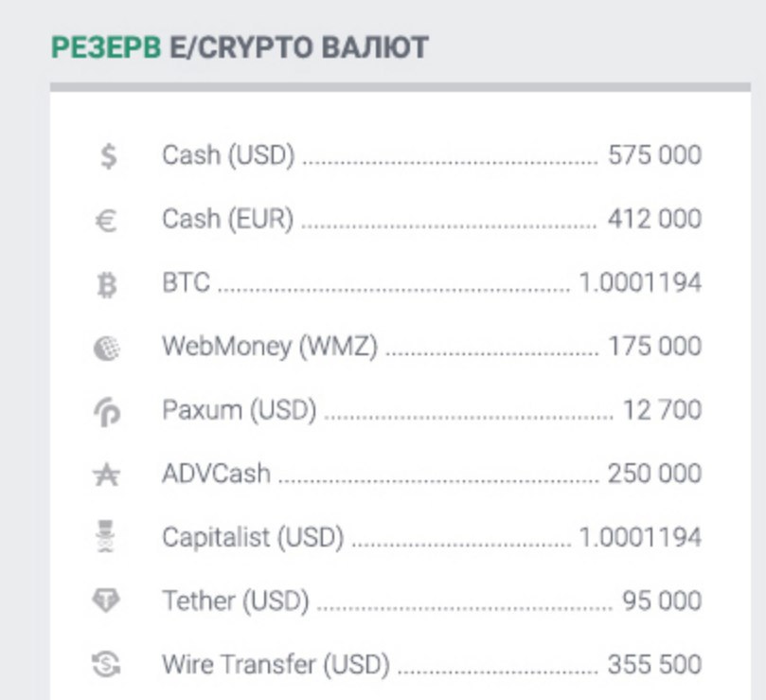Choose the WebMoney (WMZ) label text
The width and height of the screenshot is (766, 700).
click(270, 347)
